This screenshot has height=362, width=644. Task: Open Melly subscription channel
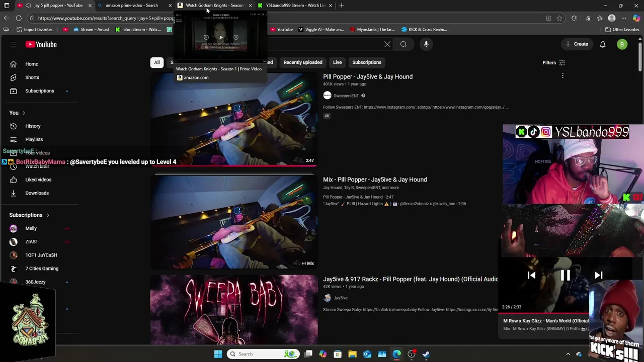[x=31, y=228]
